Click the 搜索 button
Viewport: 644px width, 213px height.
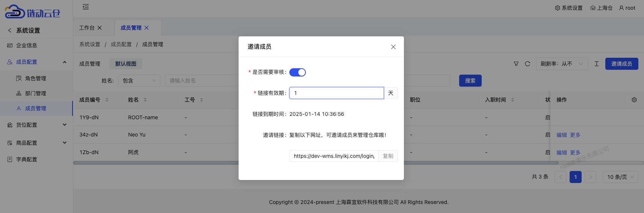point(470,81)
